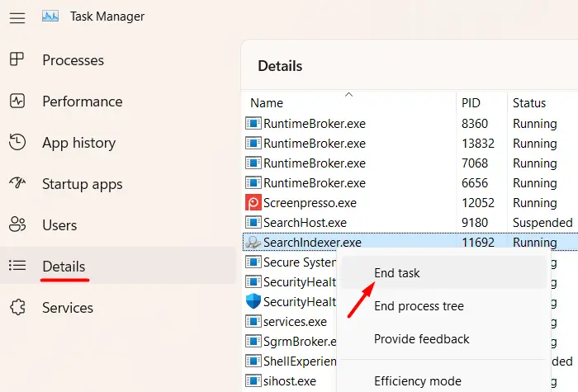Click the services.exe process icon

tap(253, 321)
